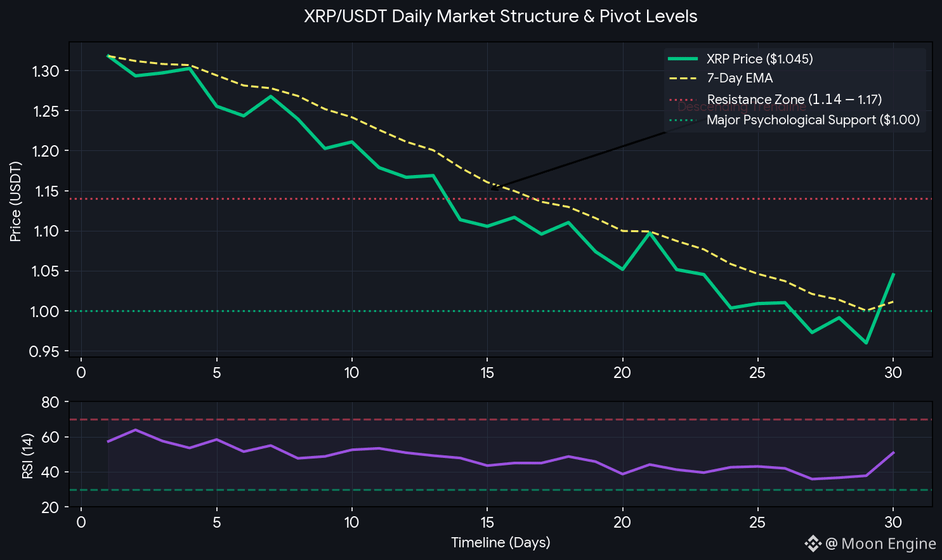942x560 pixels.
Task: Click day 5 on the RSI chart x-axis
Action: [x=217, y=523]
